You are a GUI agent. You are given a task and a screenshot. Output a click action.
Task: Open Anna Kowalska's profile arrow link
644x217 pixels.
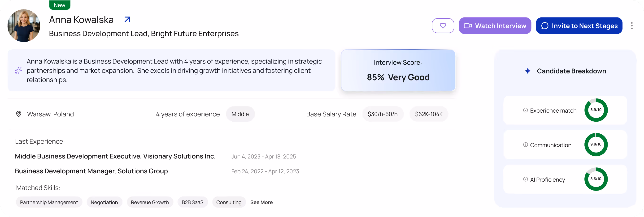[127, 19]
